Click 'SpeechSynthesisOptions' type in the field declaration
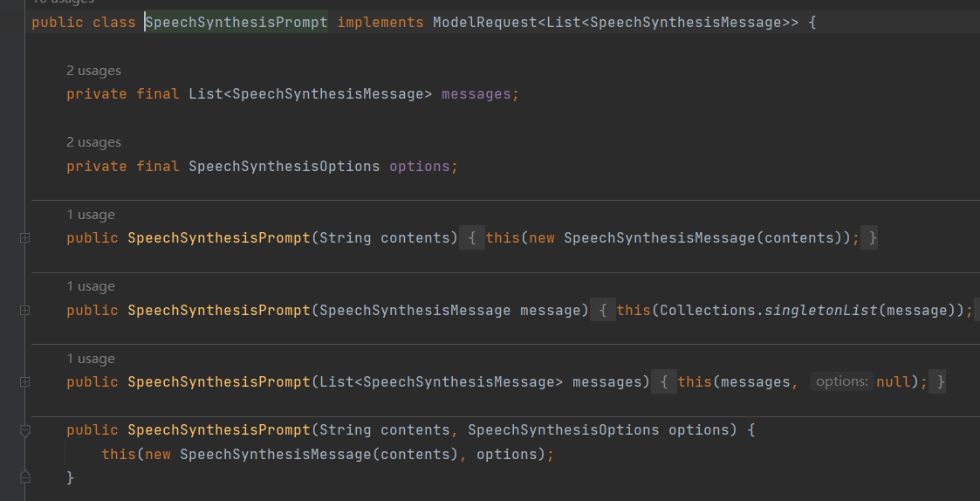Screen dimensions: 980x501 [284, 167]
